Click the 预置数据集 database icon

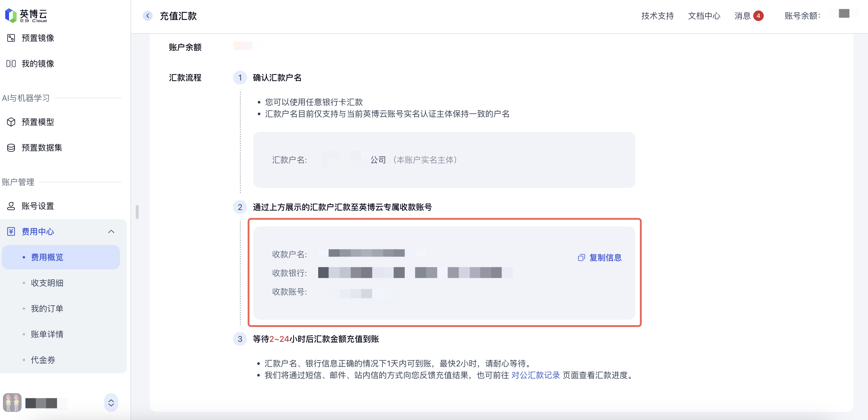click(x=11, y=147)
